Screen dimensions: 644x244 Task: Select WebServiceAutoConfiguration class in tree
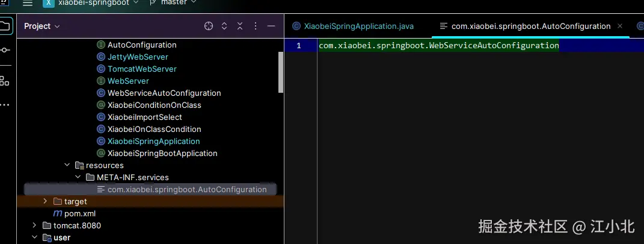[x=164, y=93]
